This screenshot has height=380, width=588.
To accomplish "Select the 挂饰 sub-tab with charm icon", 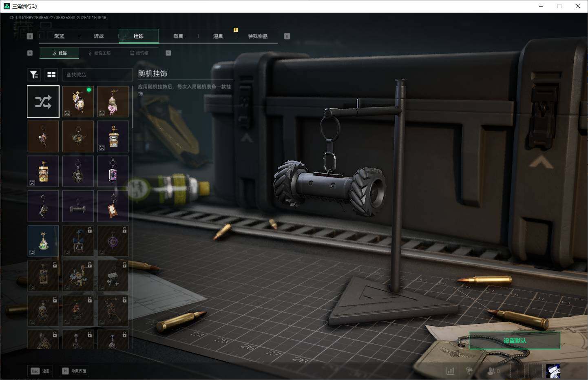I will 60,53.
